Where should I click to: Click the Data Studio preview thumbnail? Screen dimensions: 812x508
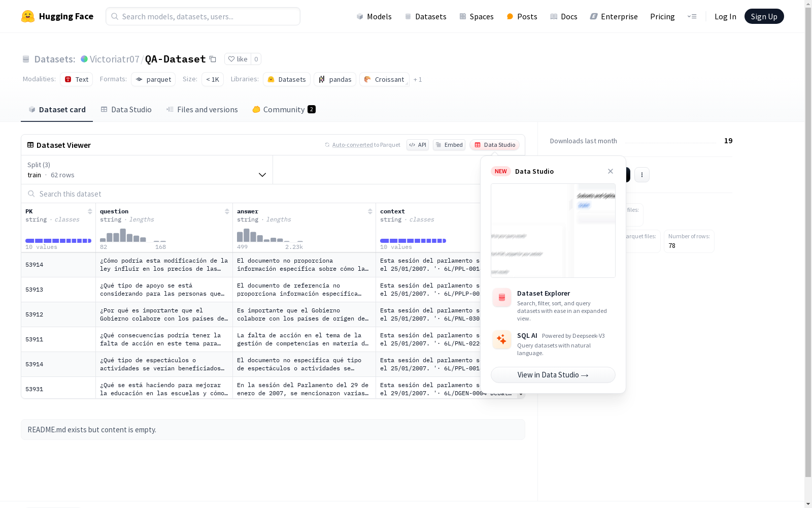pos(553,231)
